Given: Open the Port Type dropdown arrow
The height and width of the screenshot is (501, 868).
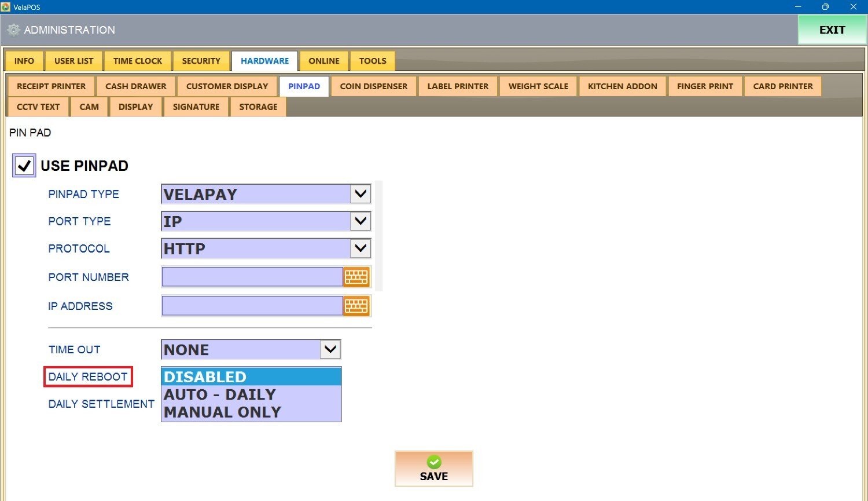Looking at the screenshot, I should 360,221.
